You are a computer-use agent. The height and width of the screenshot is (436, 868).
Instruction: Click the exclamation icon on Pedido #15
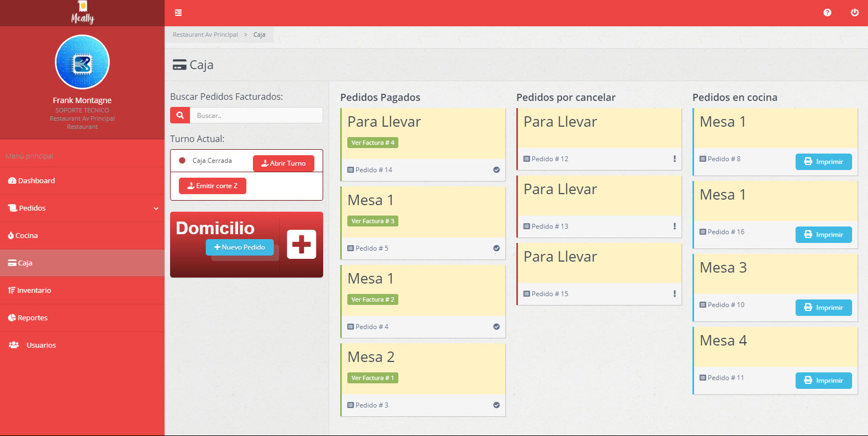(674, 294)
